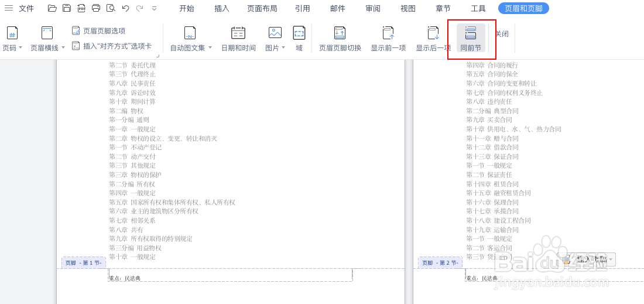Screen dimensions: 644x304
Task: Click the 自动图文集 icon
Action: pos(189,33)
